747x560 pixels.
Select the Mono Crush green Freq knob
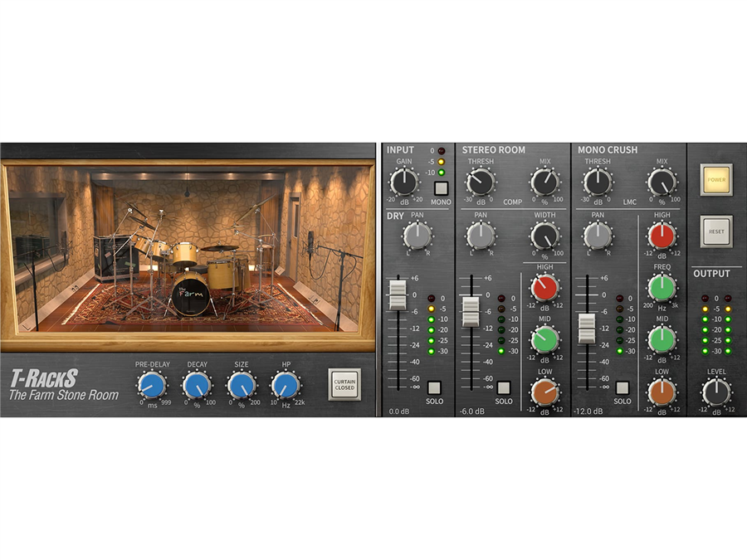pyautogui.click(x=662, y=288)
